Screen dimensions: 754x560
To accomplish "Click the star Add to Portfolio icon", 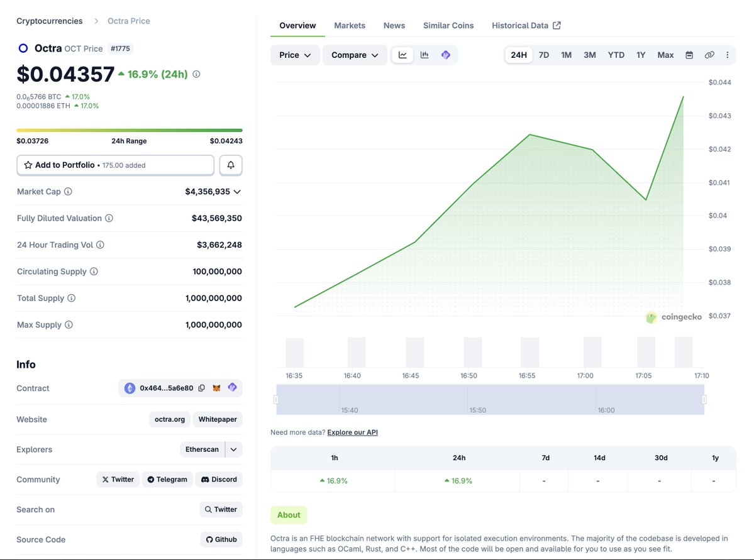I will [x=28, y=165].
